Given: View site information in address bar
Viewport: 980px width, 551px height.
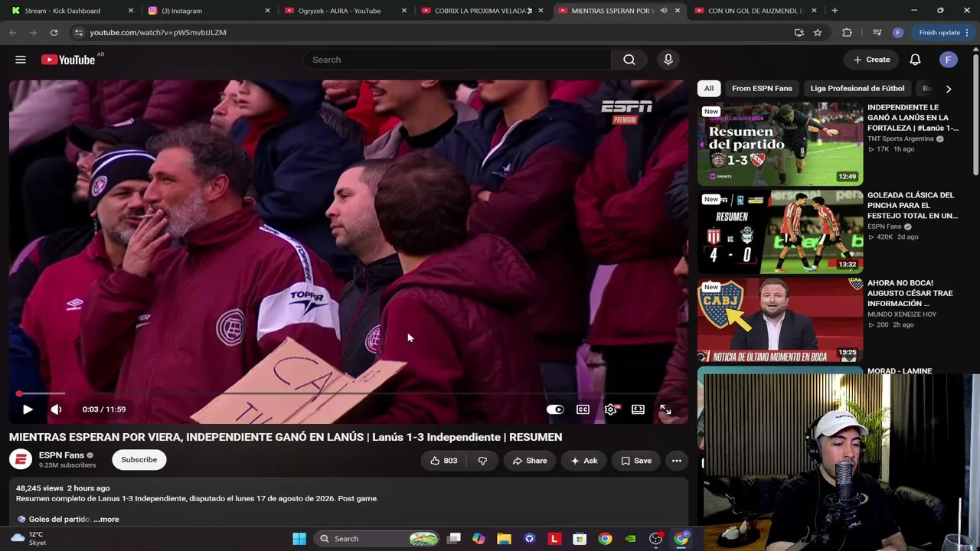Looking at the screenshot, I should coord(78,32).
